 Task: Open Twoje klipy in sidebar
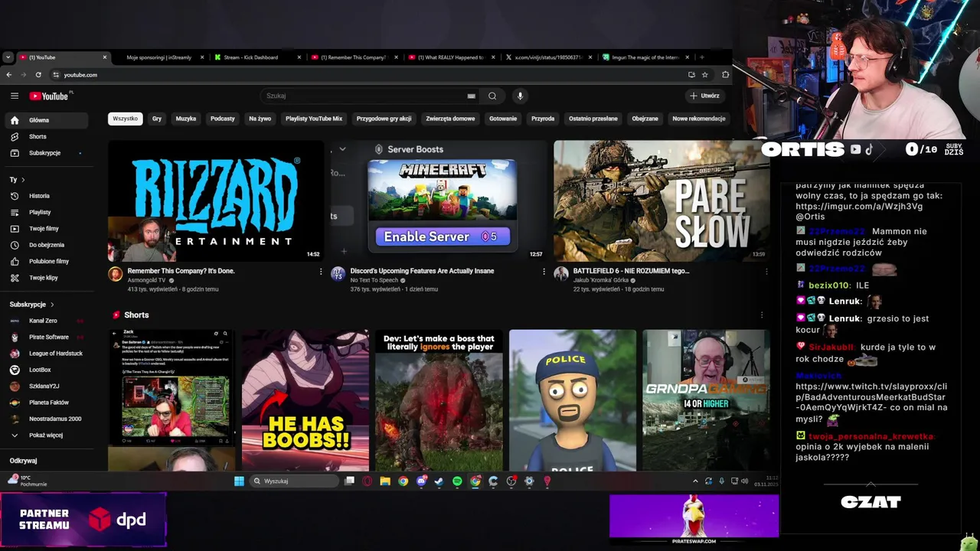click(47, 278)
